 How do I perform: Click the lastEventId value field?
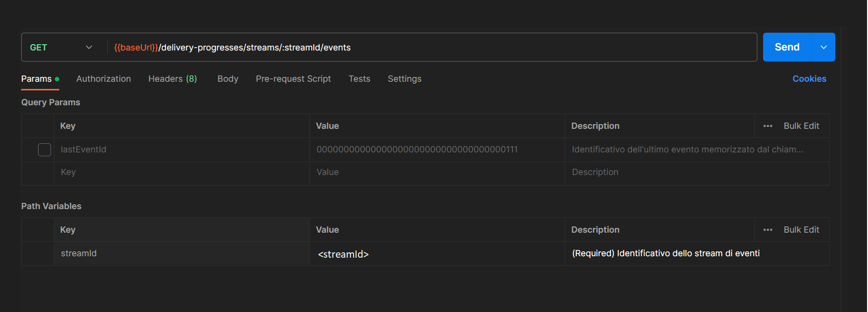pos(436,150)
